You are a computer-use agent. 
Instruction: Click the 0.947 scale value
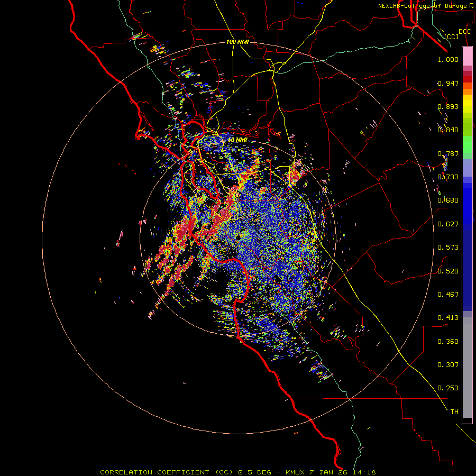point(448,83)
